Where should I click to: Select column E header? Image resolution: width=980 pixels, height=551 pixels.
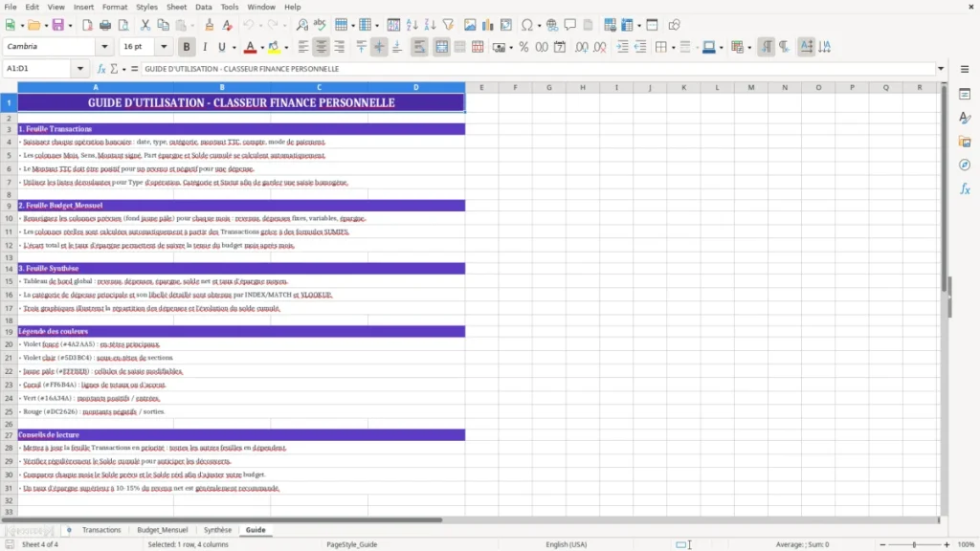coord(481,87)
